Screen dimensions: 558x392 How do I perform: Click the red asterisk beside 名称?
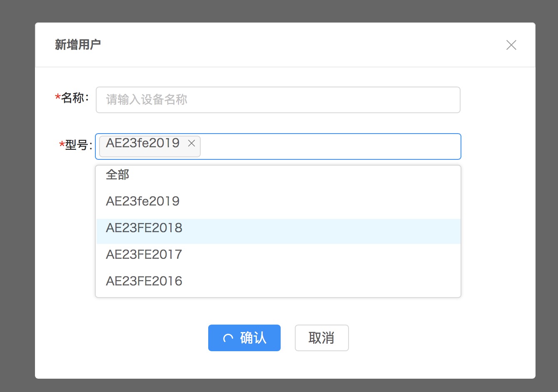coord(57,97)
